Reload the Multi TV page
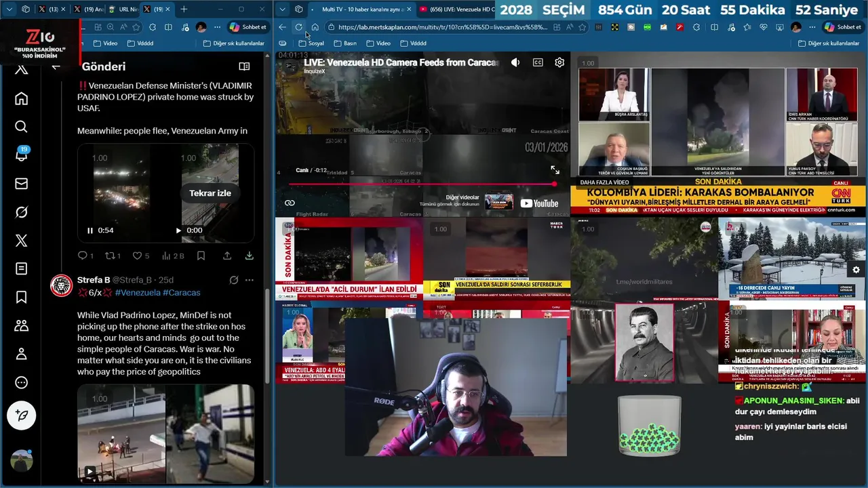The height and width of the screenshot is (488, 868). [x=298, y=27]
